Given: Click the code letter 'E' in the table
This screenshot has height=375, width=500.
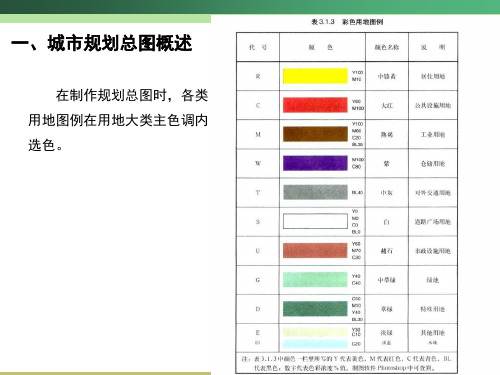Looking at the screenshot, I should point(258,333).
